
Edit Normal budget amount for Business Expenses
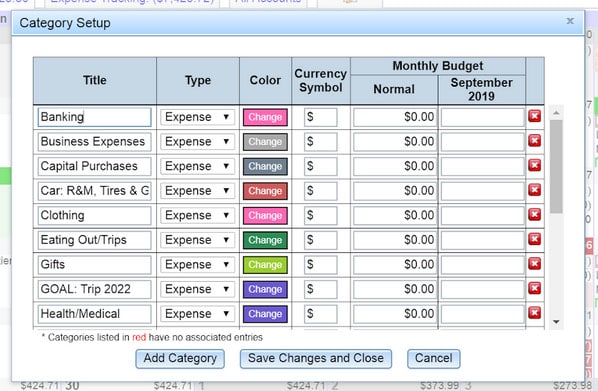394,142
